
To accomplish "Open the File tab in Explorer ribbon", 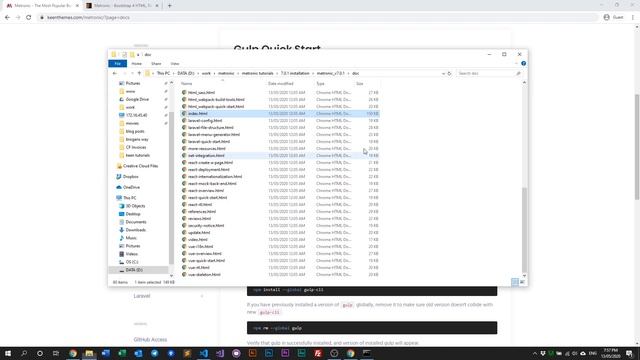I will click(118, 64).
